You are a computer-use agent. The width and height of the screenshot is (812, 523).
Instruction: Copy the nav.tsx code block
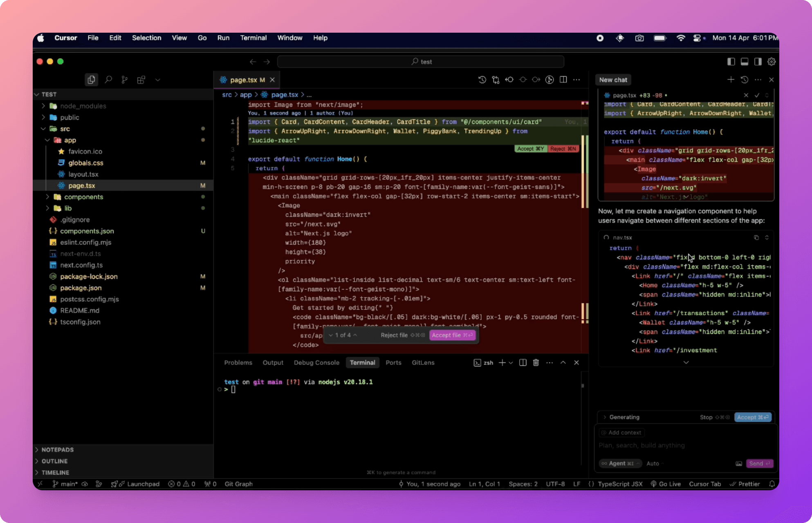click(756, 237)
